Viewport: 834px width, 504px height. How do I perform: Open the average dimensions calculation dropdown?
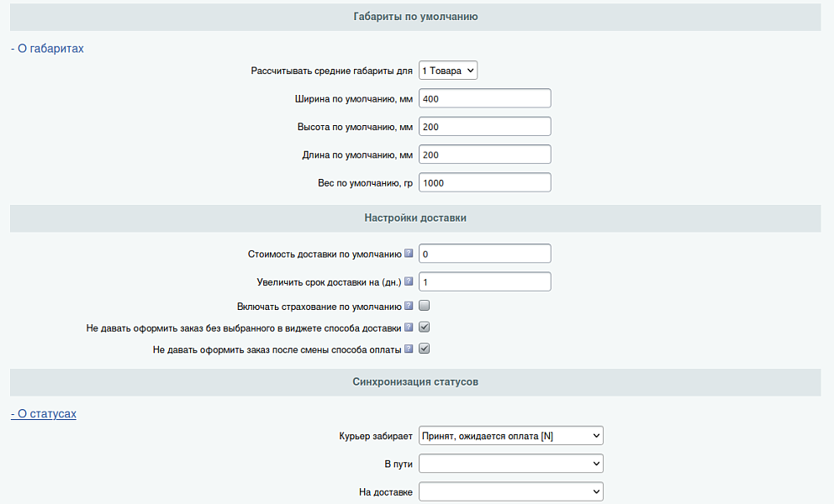tap(448, 71)
